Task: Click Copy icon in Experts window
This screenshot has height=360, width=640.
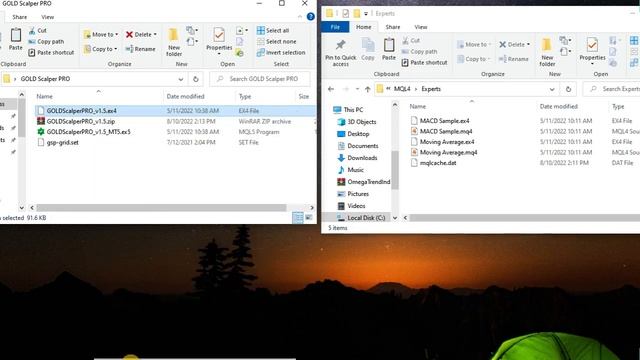Action: (368, 49)
